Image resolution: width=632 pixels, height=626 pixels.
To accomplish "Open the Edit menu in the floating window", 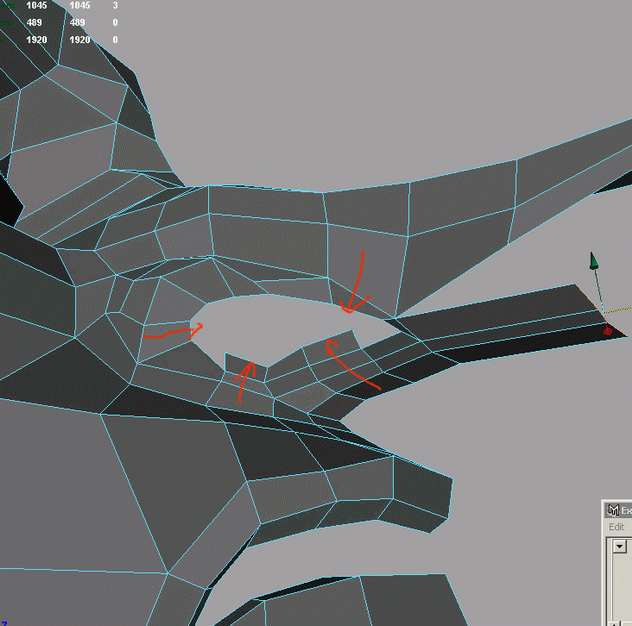I will [x=617, y=527].
